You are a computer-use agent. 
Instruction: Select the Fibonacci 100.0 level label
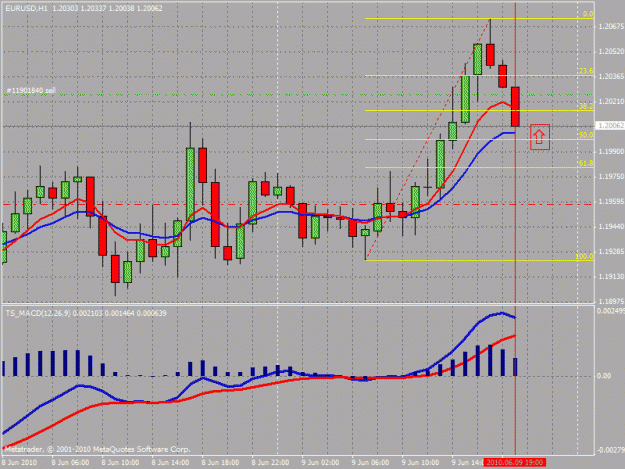click(584, 256)
